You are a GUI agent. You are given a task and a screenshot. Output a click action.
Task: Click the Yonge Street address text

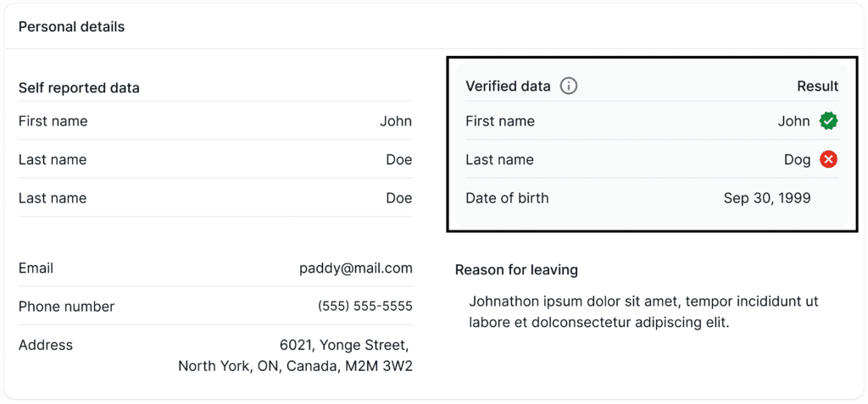pyautogui.click(x=344, y=345)
